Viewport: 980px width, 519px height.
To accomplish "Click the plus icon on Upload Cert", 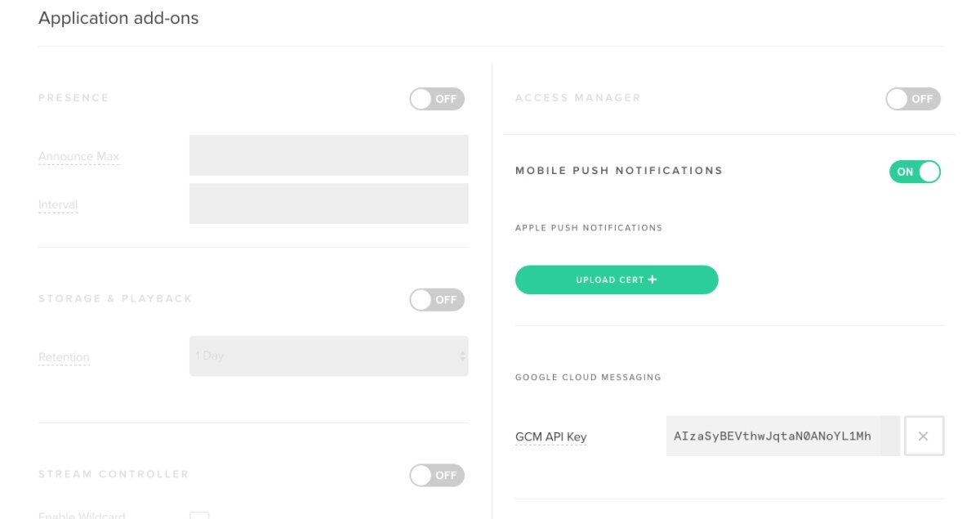I will click(x=651, y=279).
